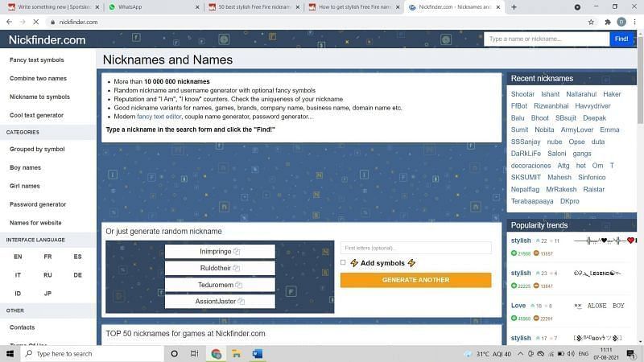Select the FR interface language
Viewport: 644px width, 362px height.
[x=47, y=257]
